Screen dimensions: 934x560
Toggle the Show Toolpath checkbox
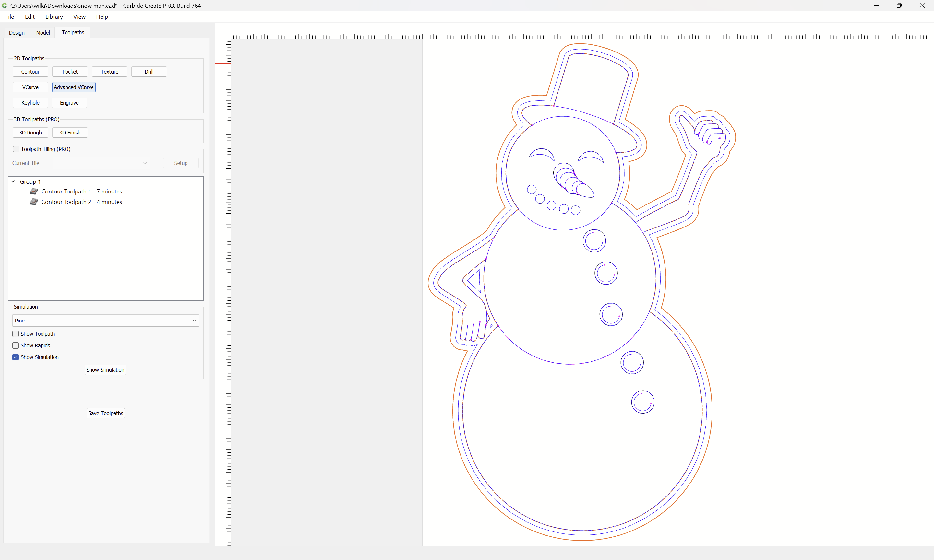pos(16,334)
